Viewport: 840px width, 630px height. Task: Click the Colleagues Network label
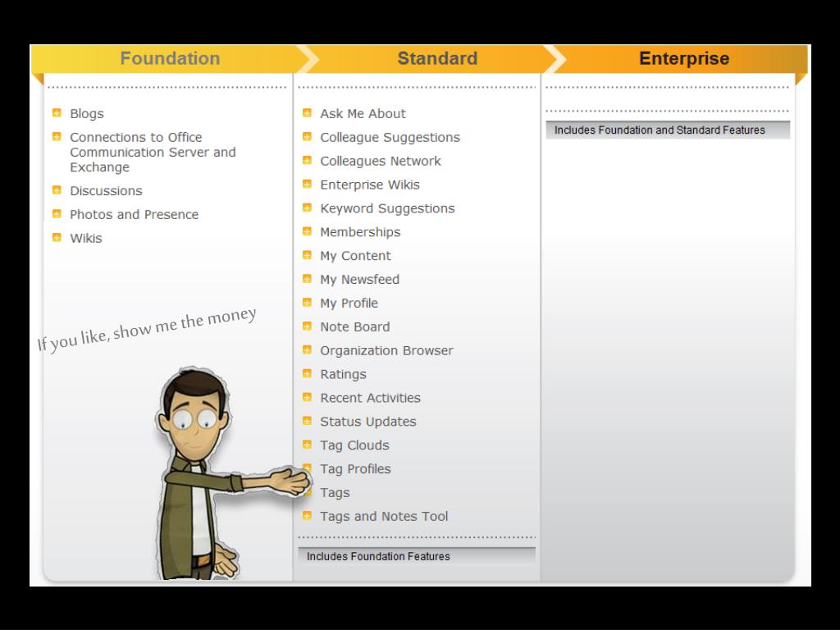381,162
